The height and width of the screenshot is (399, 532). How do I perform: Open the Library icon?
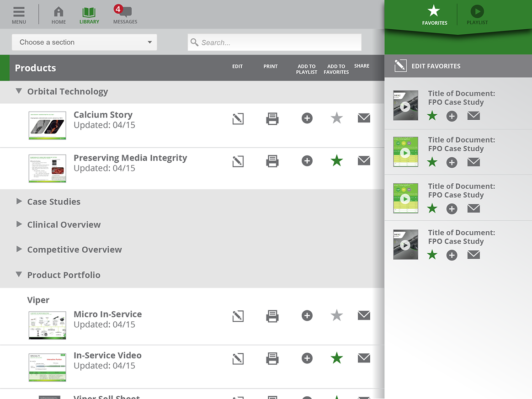tap(89, 13)
